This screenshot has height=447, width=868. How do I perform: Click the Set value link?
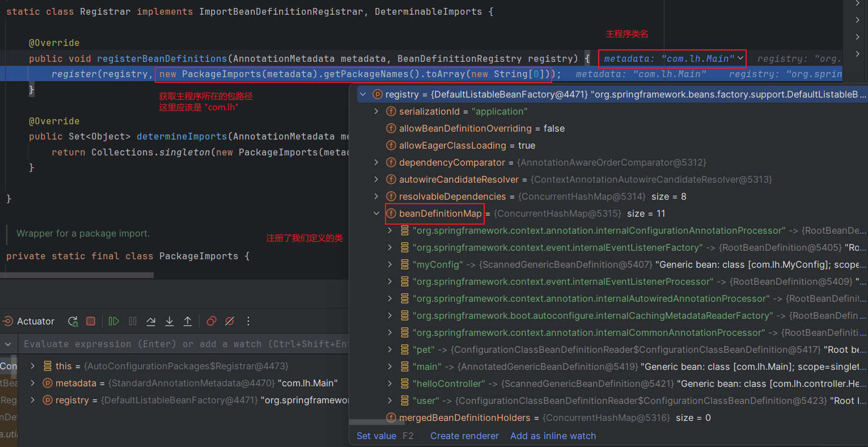click(376, 436)
